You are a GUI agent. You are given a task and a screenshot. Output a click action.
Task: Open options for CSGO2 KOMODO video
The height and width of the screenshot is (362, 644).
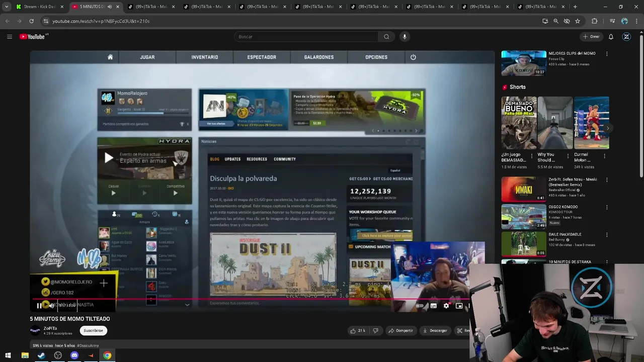point(606,207)
